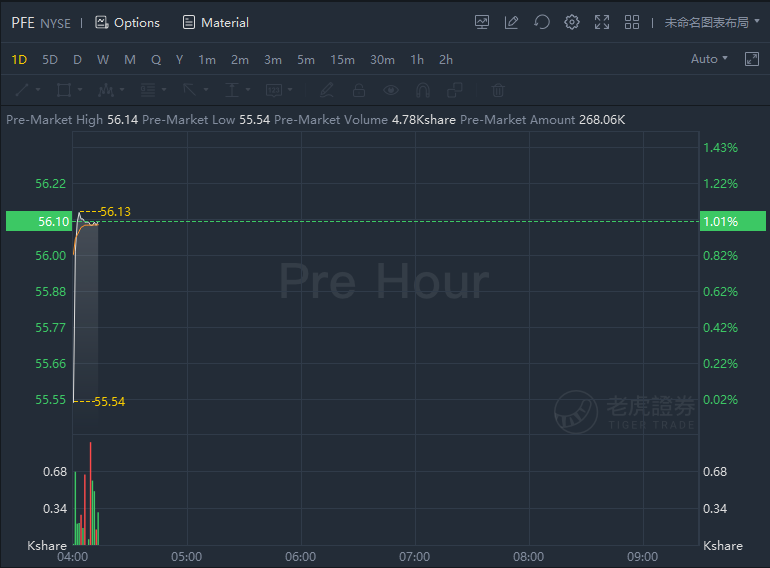The height and width of the screenshot is (568, 770).
Task: Select the Fibonacci levels tool
Action: pos(148,90)
